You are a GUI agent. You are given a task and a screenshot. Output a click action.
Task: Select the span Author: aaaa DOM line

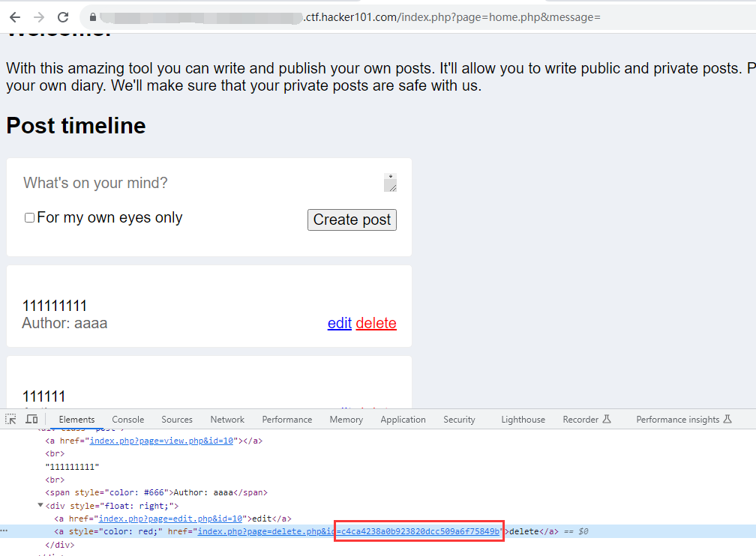[x=156, y=492]
